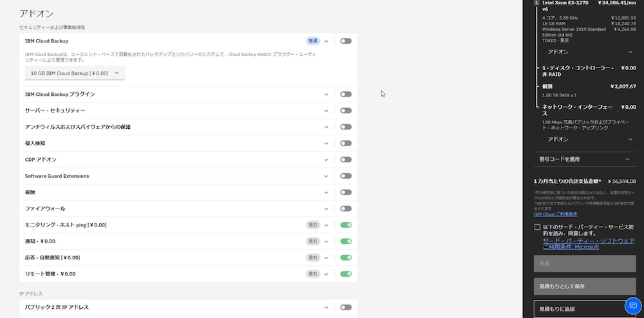
Task: Expand the IBM Cloud Backup プラグイン row chevron
Action: click(326, 95)
